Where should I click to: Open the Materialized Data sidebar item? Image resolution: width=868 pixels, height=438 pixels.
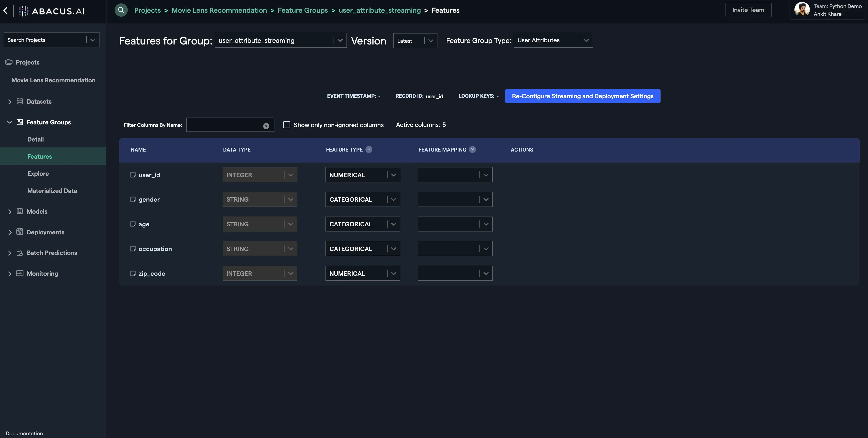(52, 191)
